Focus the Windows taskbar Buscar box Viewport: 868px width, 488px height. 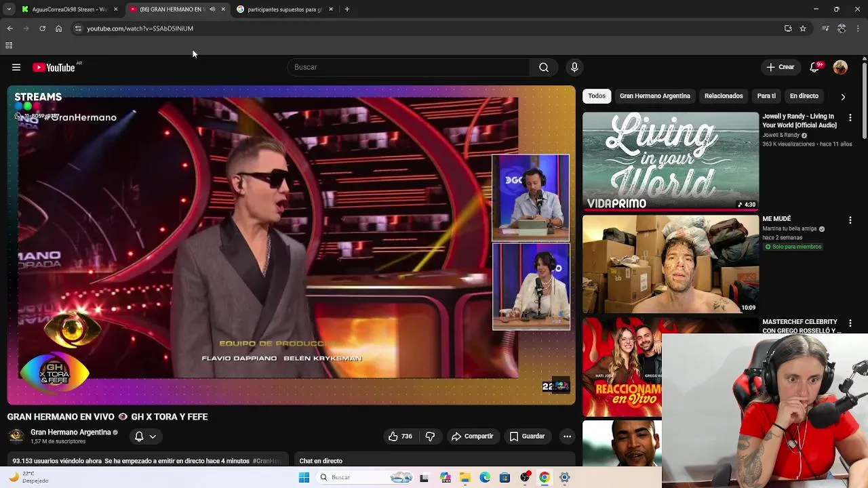pos(365,478)
